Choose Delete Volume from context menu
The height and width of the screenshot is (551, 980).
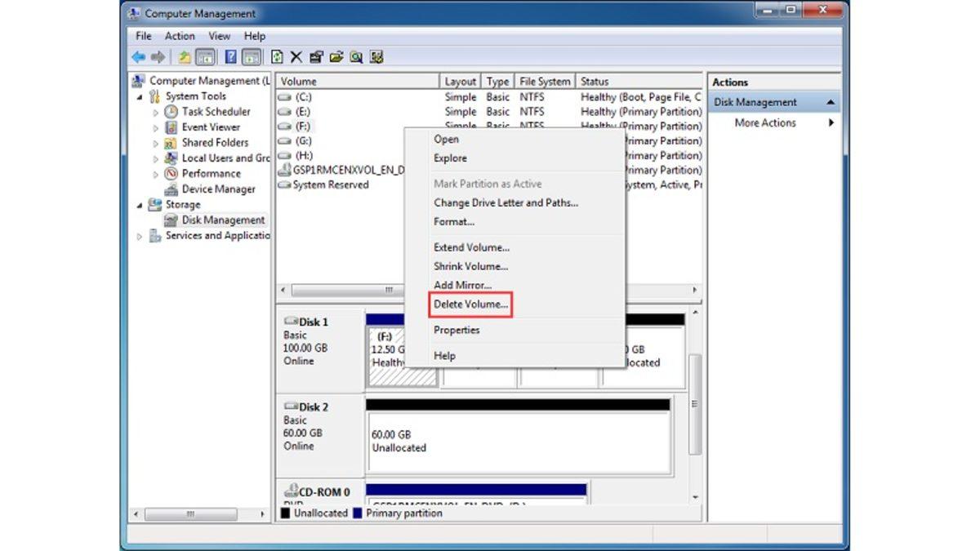(470, 304)
